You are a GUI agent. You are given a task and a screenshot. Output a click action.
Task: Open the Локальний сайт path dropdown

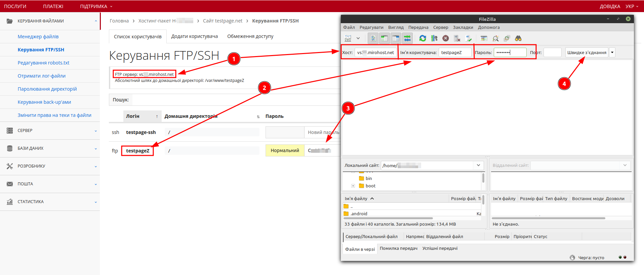coord(478,165)
